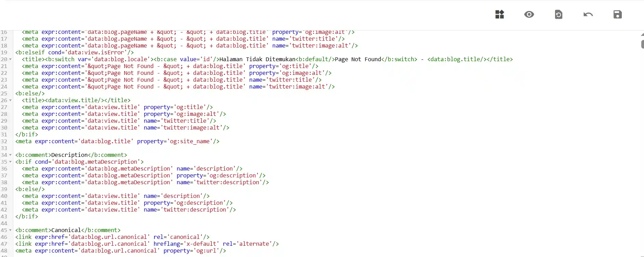The height and width of the screenshot is (257, 644).
Task: Click name='description' on line 36
Action: (206, 169)
